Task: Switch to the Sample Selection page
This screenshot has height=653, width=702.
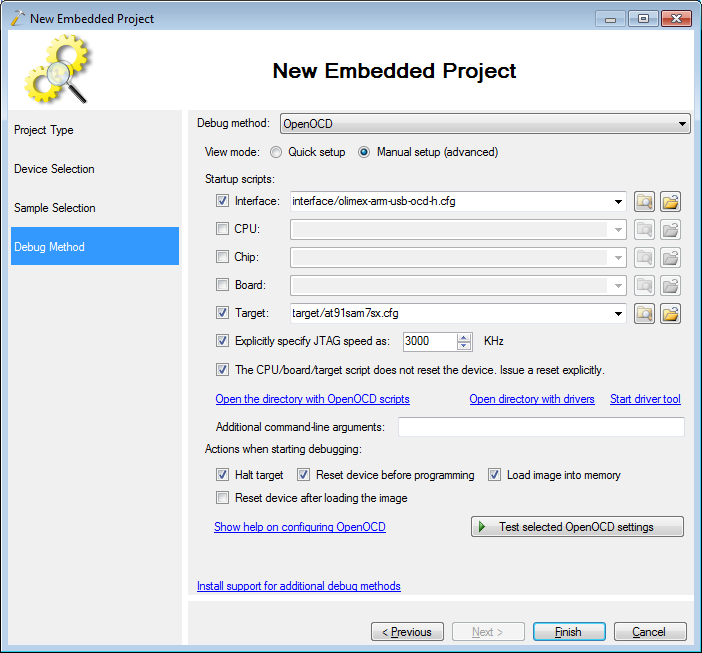Action: (x=55, y=208)
